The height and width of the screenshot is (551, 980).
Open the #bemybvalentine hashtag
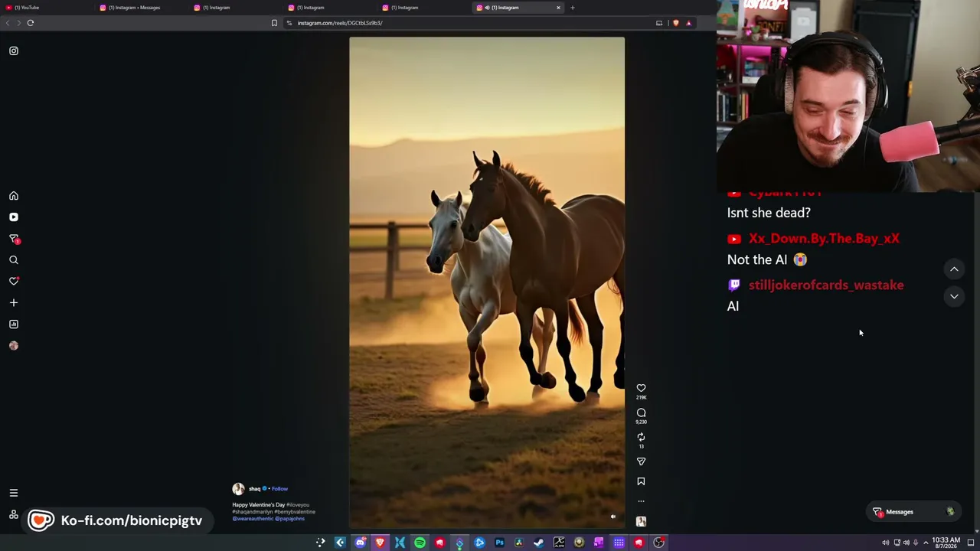pyautogui.click(x=295, y=512)
